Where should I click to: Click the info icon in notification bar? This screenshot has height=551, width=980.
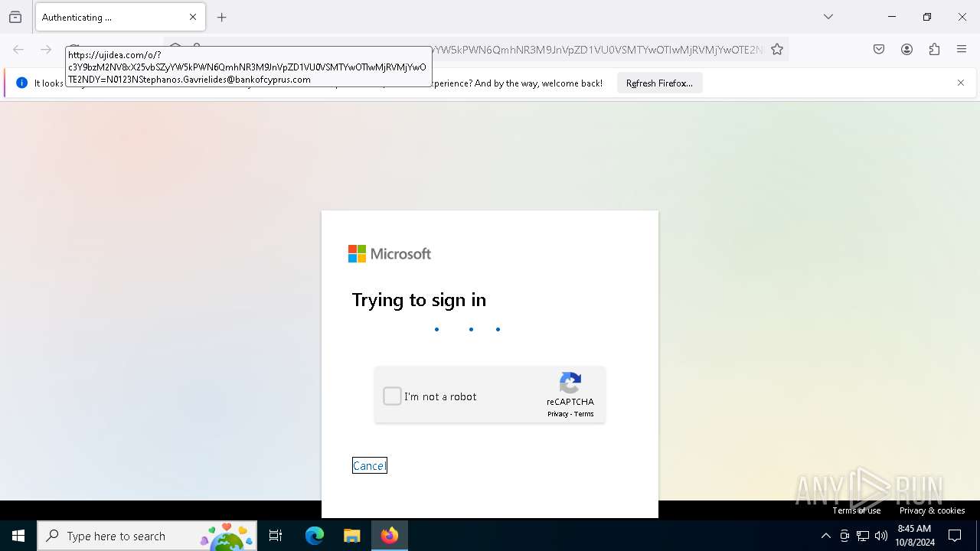(x=21, y=83)
